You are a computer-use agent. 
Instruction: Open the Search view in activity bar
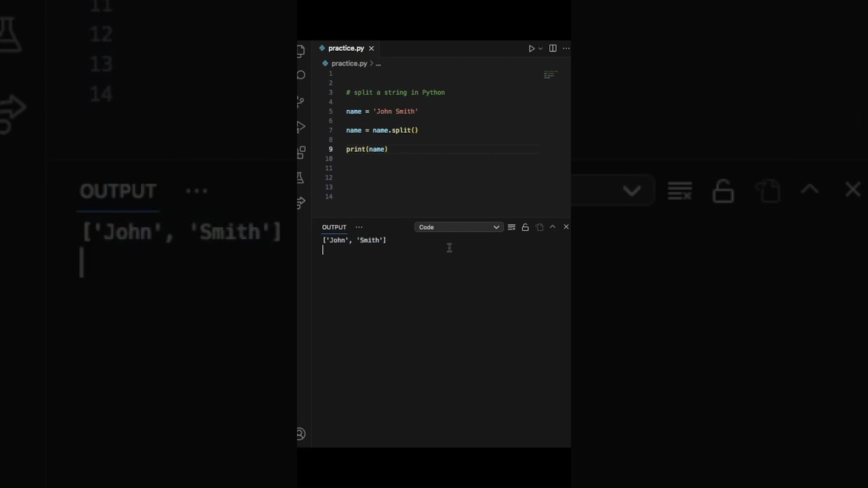click(x=301, y=75)
